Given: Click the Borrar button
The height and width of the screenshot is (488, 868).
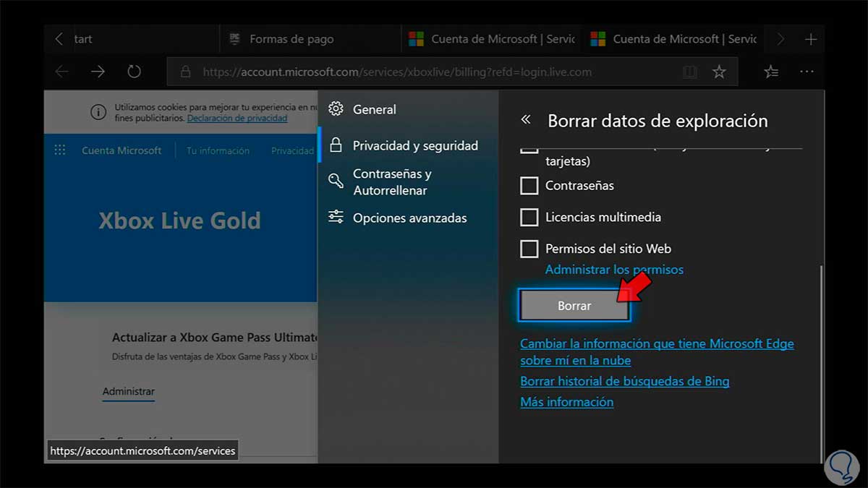Looking at the screenshot, I should click(x=574, y=306).
